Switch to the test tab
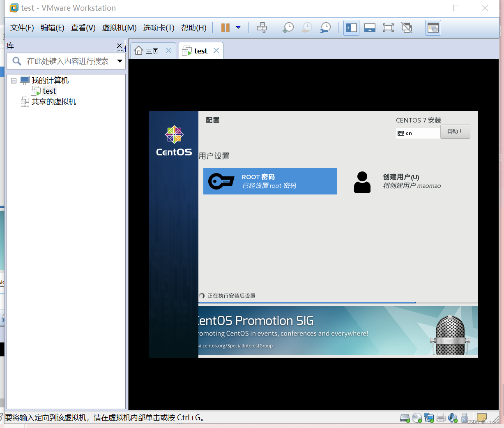504x428 pixels. tap(200, 51)
